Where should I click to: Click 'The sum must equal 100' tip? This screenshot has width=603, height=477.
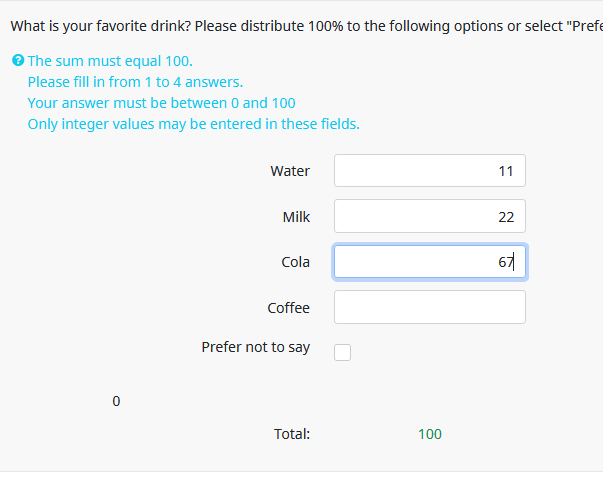pyautogui.click(x=110, y=61)
